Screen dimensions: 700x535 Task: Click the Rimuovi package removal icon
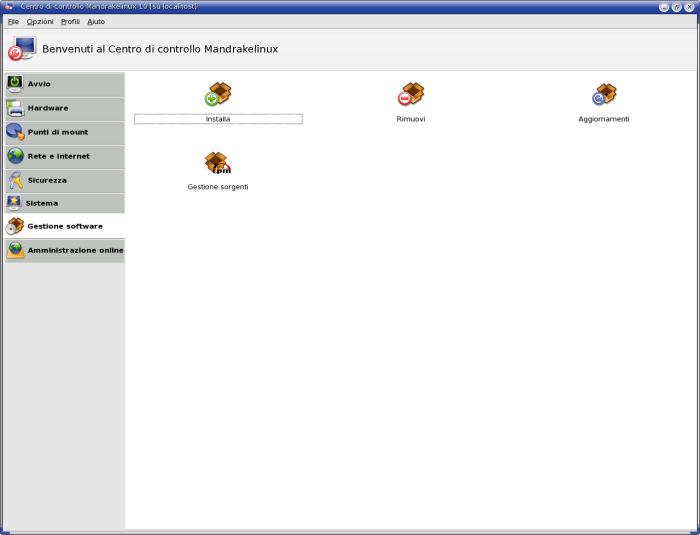click(x=411, y=94)
